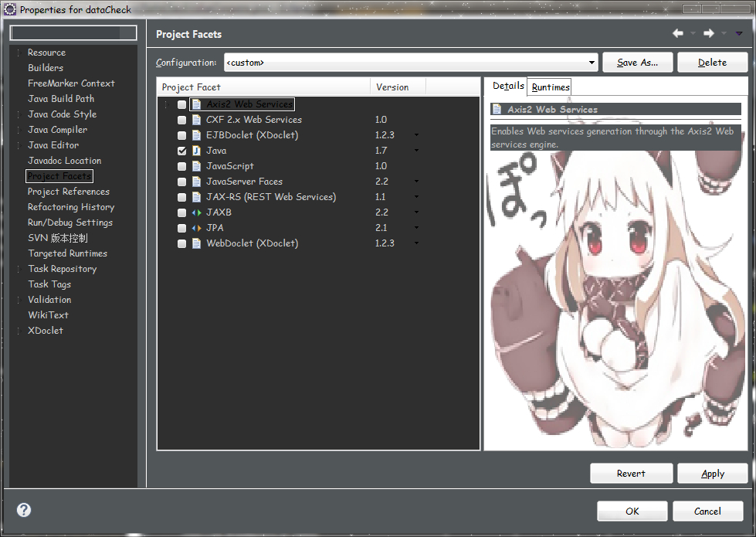Select Project References in the sidebar
Viewport: 756px width, 537px height.
[x=69, y=192]
